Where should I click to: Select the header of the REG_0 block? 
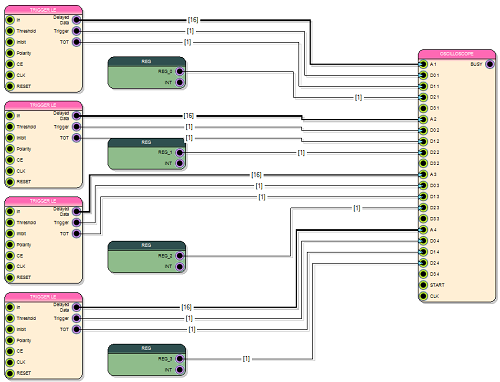tap(147, 61)
